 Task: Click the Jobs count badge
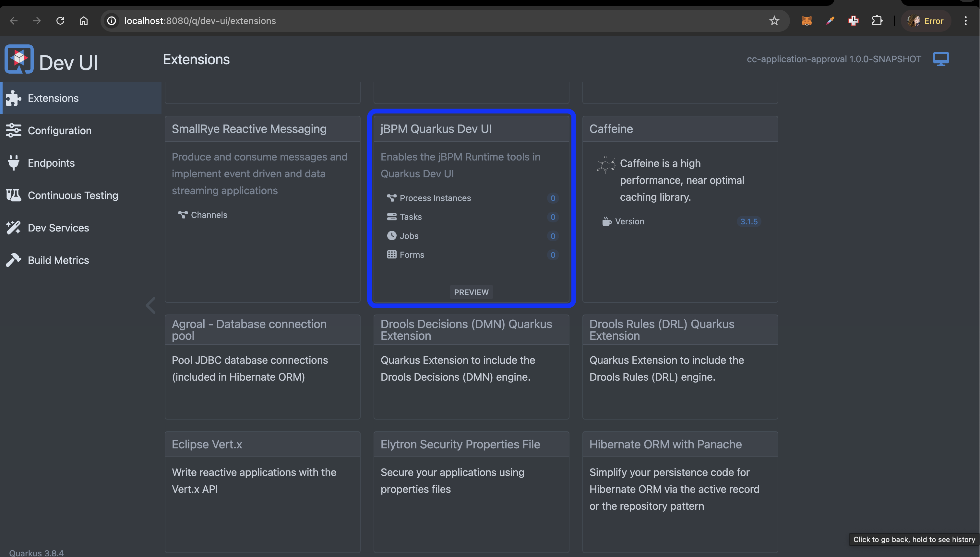pyautogui.click(x=552, y=236)
